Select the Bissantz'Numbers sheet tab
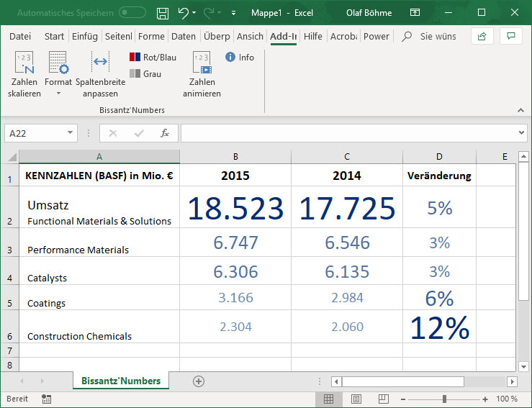 [121, 381]
